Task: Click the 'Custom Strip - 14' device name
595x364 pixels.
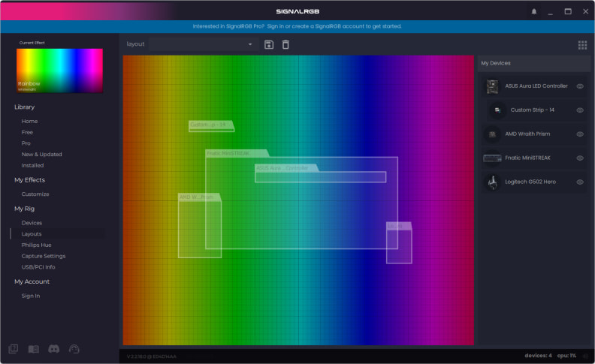Action: coord(532,110)
